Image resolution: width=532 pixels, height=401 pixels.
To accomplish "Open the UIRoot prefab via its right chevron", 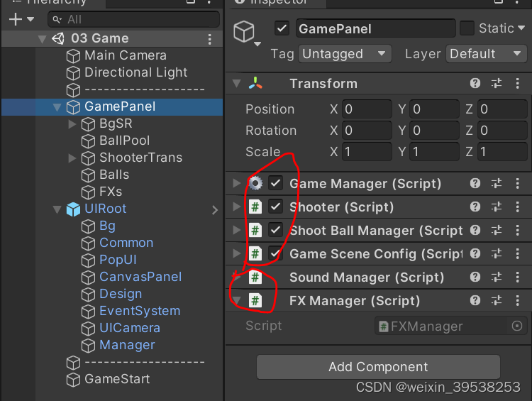I will (x=215, y=210).
